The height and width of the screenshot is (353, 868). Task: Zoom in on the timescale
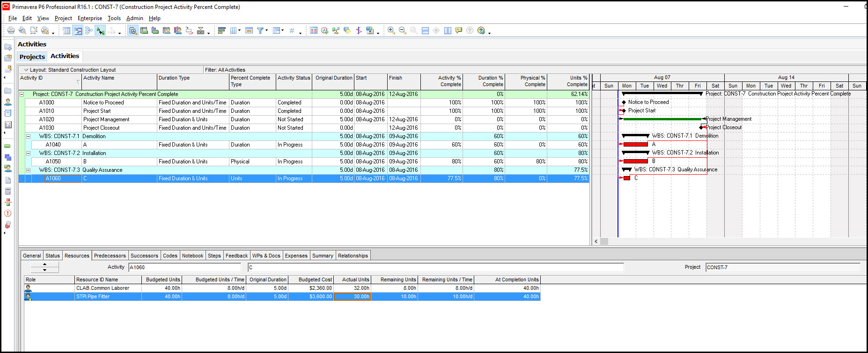[391, 30]
